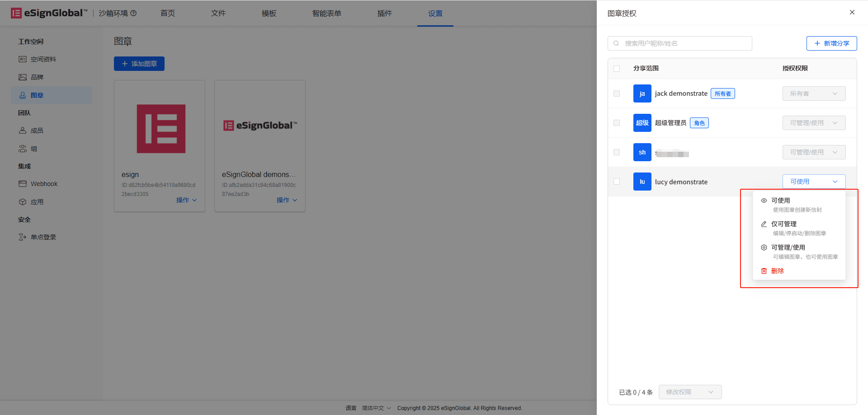Go to the 首页 tab
Screen dimensions: 868x415
tap(168, 14)
